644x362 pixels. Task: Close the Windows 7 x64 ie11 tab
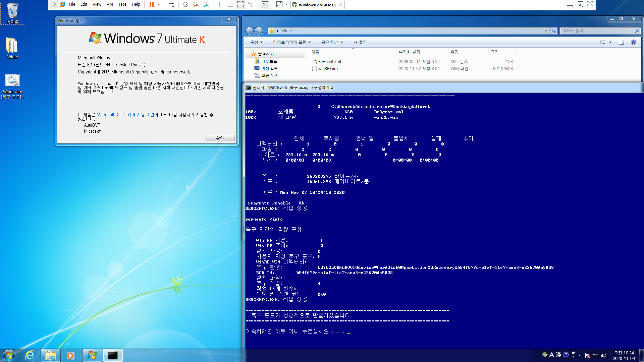(341, 5)
